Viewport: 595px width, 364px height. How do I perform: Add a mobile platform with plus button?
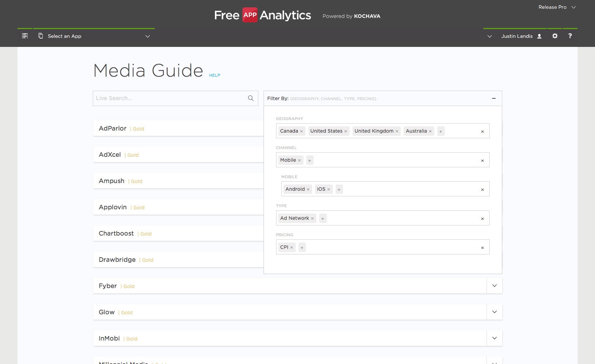coord(339,189)
